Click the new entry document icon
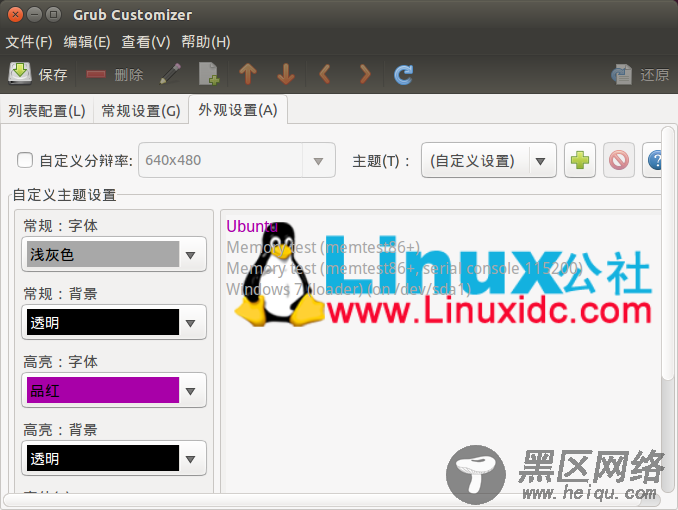The height and width of the screenshot is (510, 678). pos(209,74)
